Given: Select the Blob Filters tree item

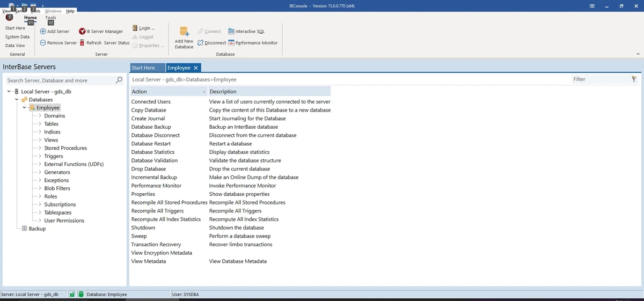Looking at the screenshot, I should [57, 188].
